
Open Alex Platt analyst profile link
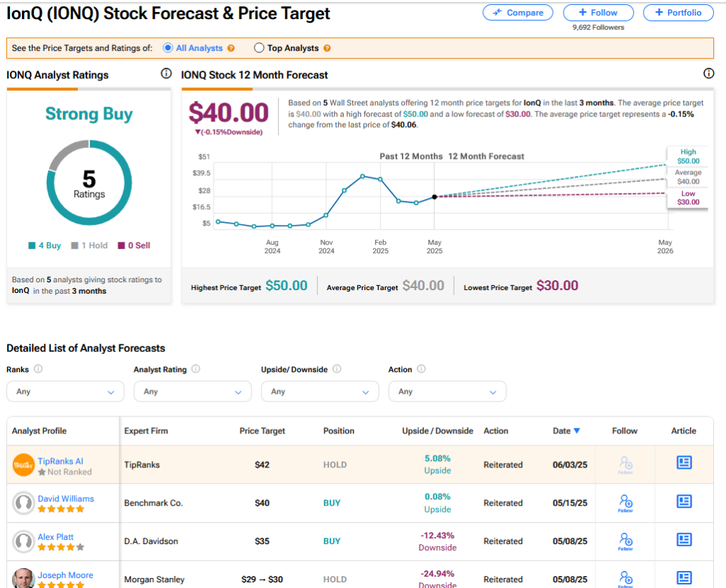click(55, 536)
